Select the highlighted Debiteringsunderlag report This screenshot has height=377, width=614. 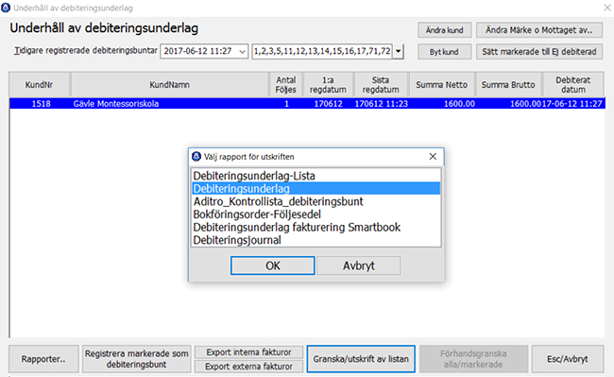pyautogui.click(x=316, y=189)
